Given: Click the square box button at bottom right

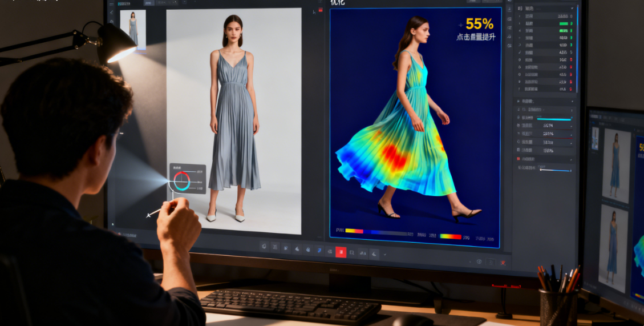Looking at the screenshot, I should tap(491, 262).
